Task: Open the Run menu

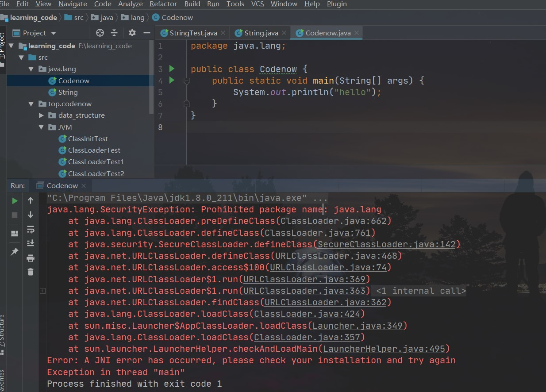Action: click(x=213, y=4)
